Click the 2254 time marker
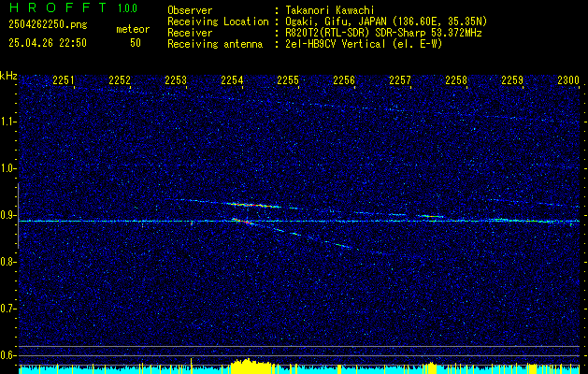The height and width of the screenshot is (374, 588). (232, 79)
